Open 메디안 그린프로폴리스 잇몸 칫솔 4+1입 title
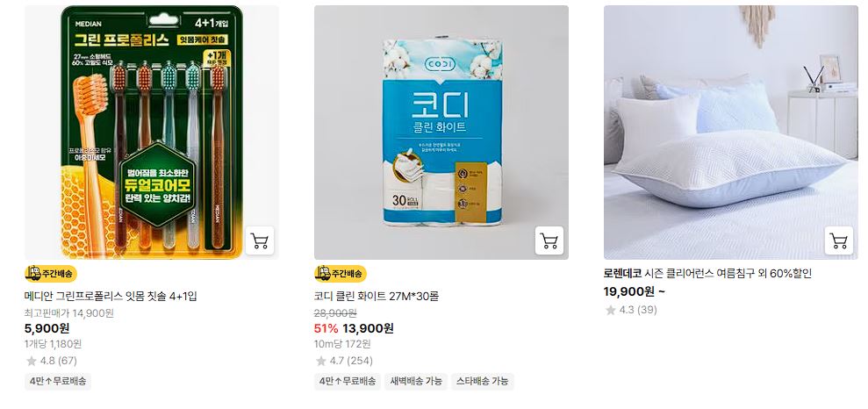The height and width of the screenshot is (409, 868). 111,296
